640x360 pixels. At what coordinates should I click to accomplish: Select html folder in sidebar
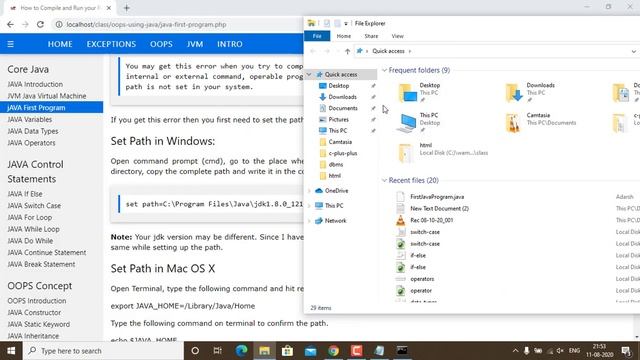click(x=334, y=176)
